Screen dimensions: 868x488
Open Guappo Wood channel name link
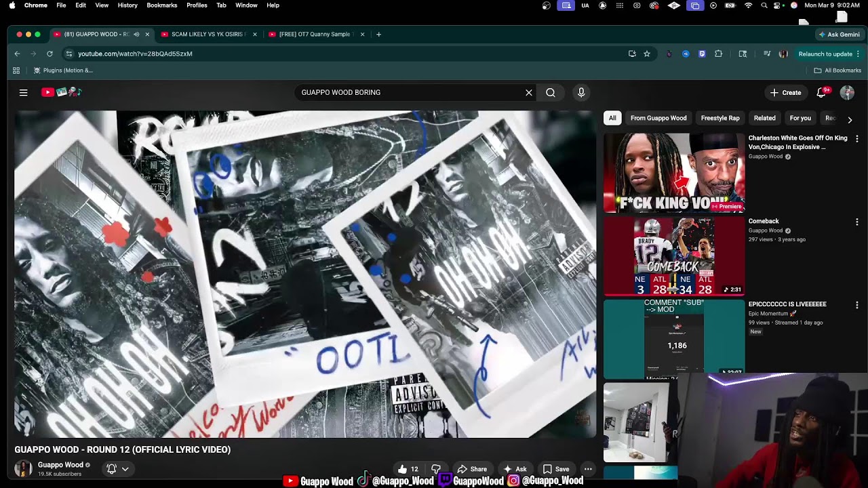60,465
